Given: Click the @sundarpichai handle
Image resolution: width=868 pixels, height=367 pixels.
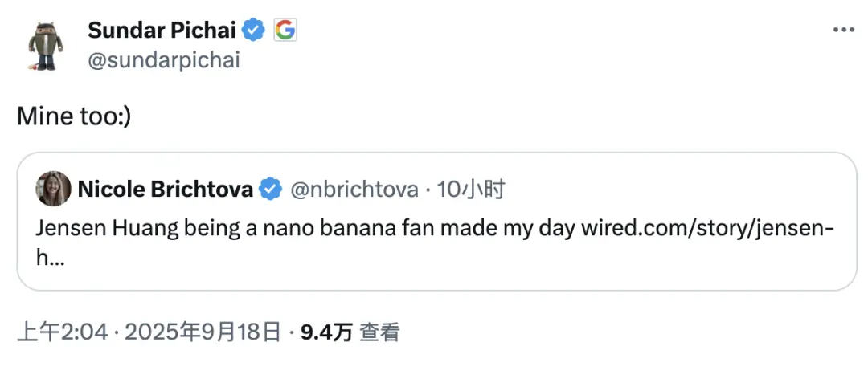Looking at the screenshot, I should (x=163, y=60).
